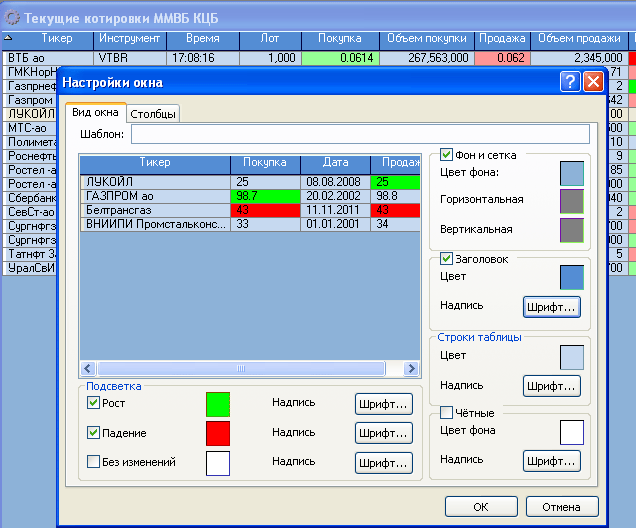The width and height of the screenshot is (636, 528).
Task: Select the Белтрансгаз row in preview
Action: point(250,210)
